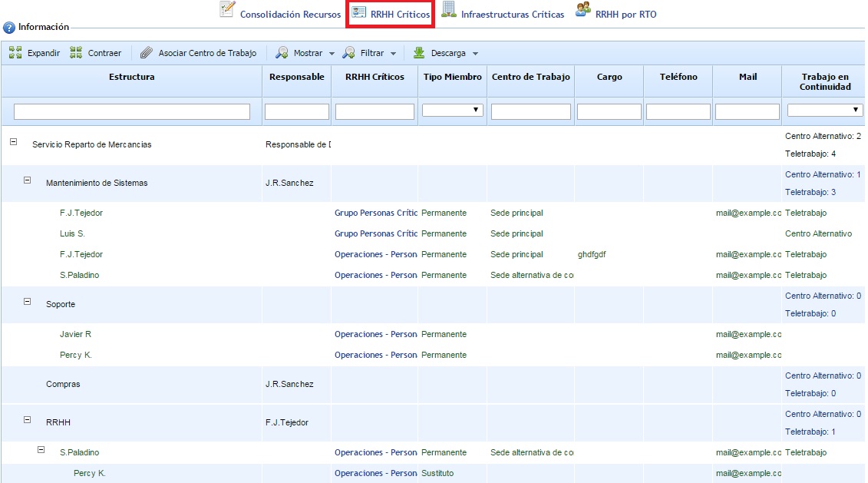This screenshot has width=868, height=483.
Task: Collapse the Servicio Reparto de Mercancias node
Action: [x=14, y=142]
